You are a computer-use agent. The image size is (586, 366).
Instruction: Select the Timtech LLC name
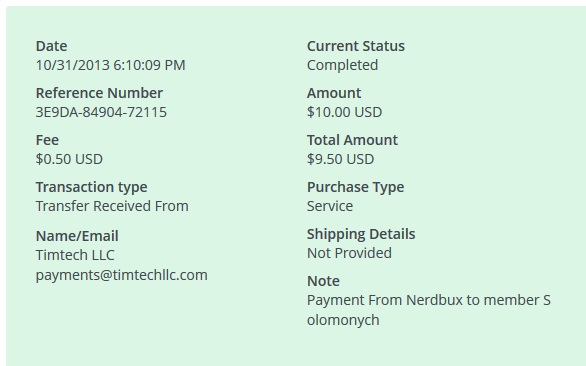pos(75,255)
